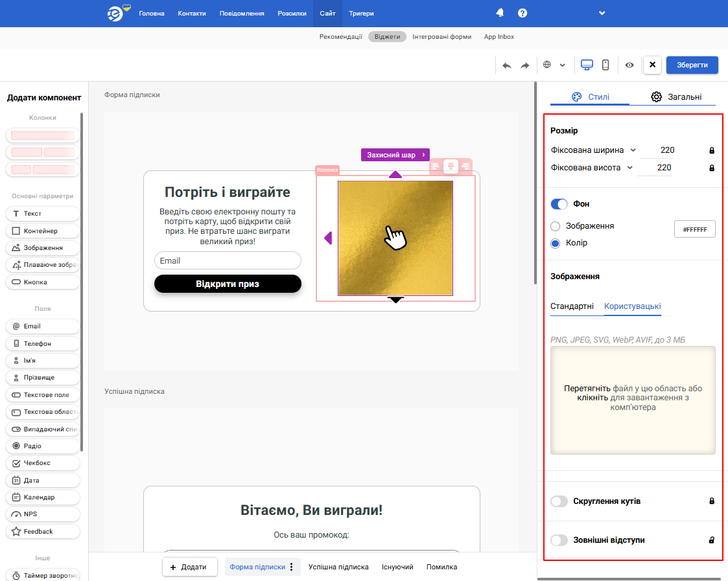Click the lock icon beside width
This screenshot has height=581, width=728.
tap(712, 150)
